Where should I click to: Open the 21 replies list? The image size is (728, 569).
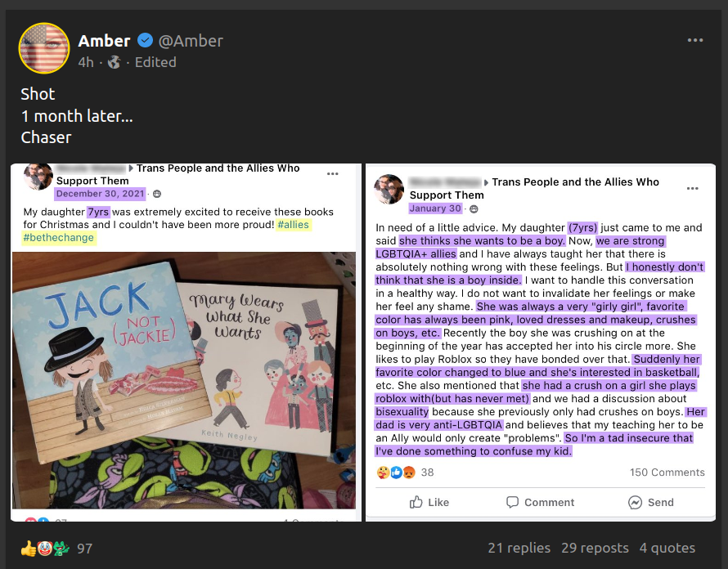tap(519, 548)
